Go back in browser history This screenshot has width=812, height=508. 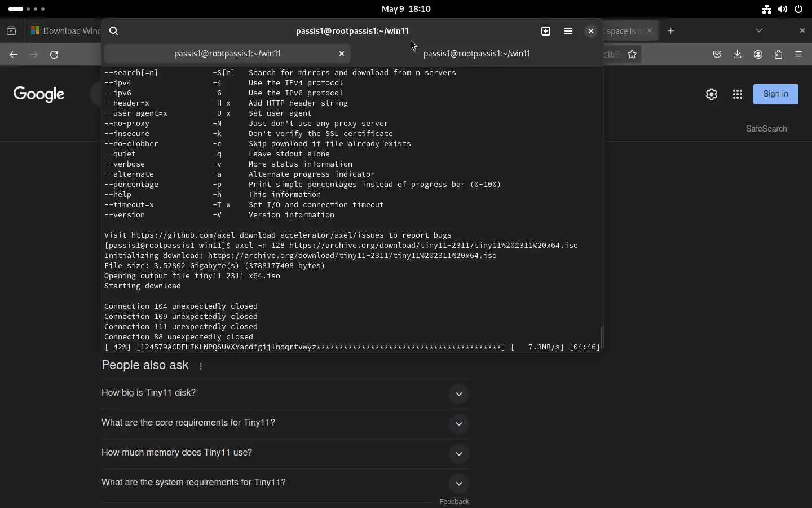click(x=14, y=55)
